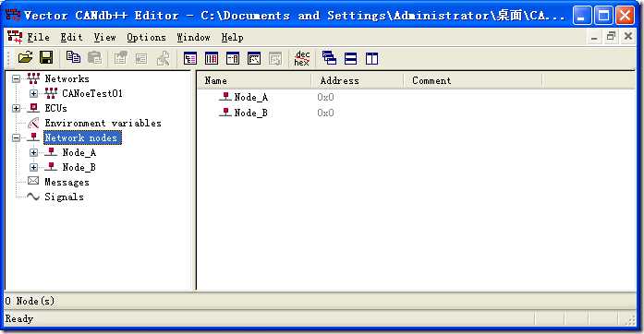Select Environment variables in the tree
The image size is (644, 334).
(x=103, y=123)
